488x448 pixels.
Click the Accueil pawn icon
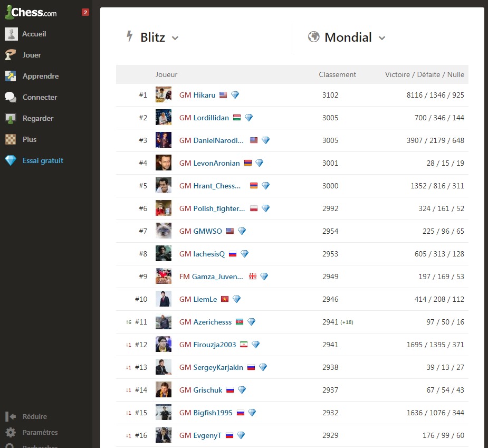11,34
